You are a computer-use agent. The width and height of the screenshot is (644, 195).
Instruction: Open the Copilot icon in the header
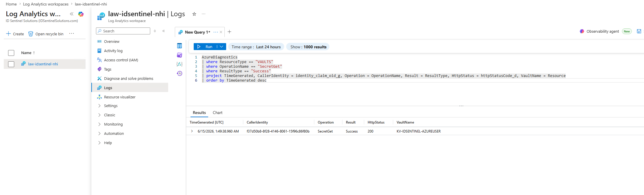click(81, 14)
